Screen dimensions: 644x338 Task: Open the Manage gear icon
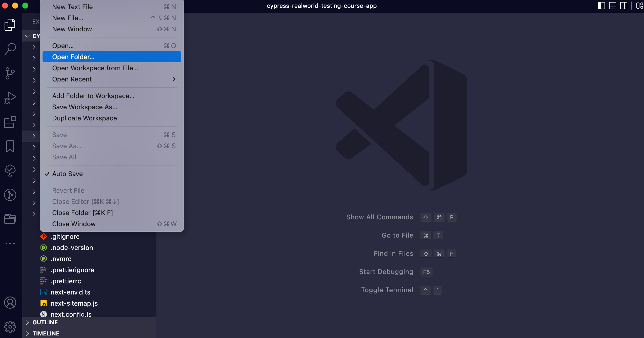(x=10, y=327)
